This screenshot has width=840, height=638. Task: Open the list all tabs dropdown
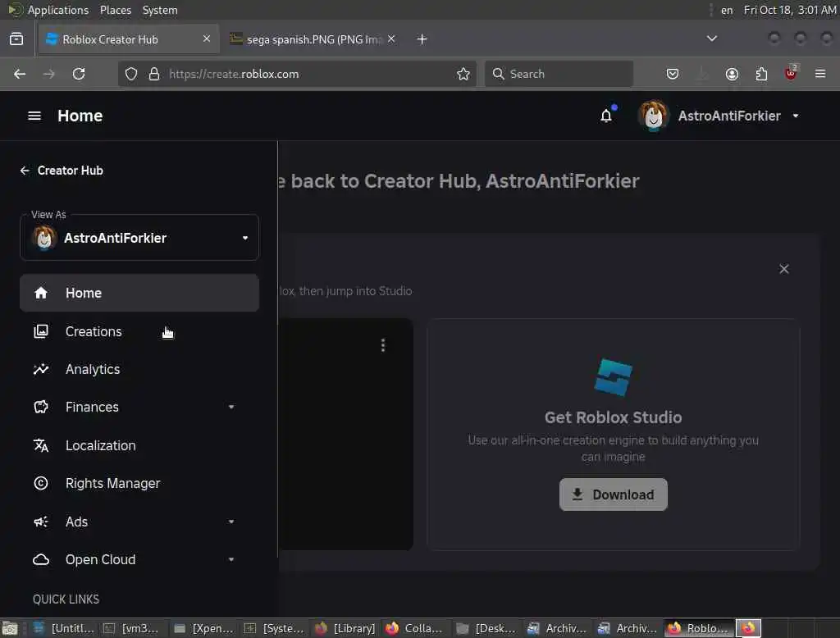(x=711, y=39)
